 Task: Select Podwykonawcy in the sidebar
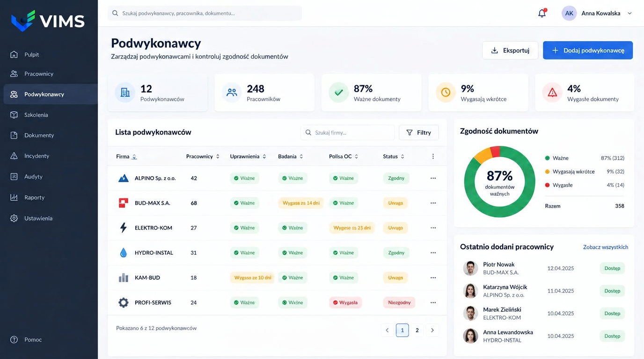pos(51,94)
